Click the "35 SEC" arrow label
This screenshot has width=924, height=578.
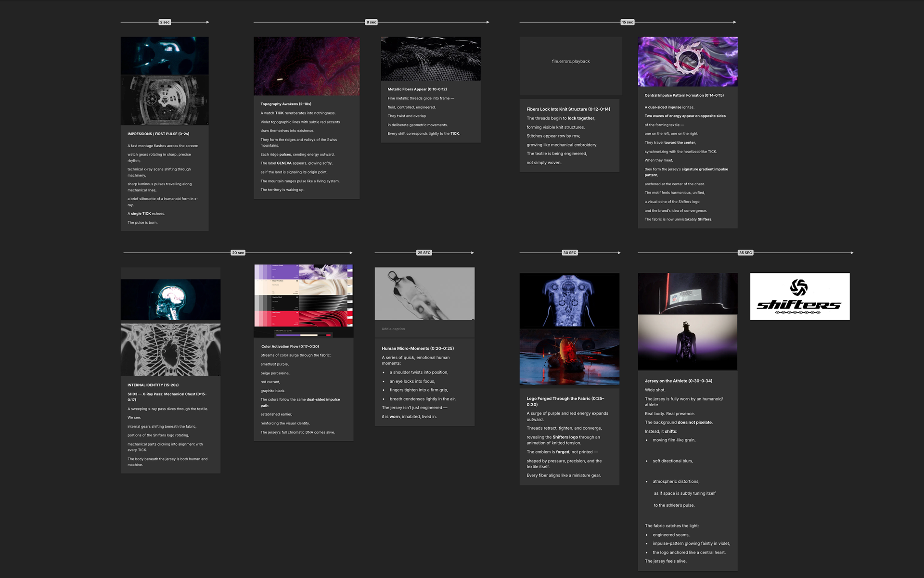coord(745,253)
